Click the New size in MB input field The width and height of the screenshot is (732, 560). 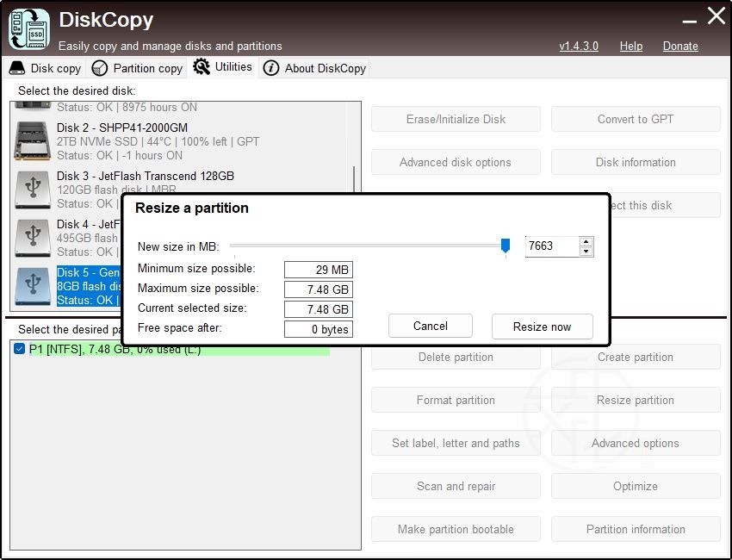(551, 246)
